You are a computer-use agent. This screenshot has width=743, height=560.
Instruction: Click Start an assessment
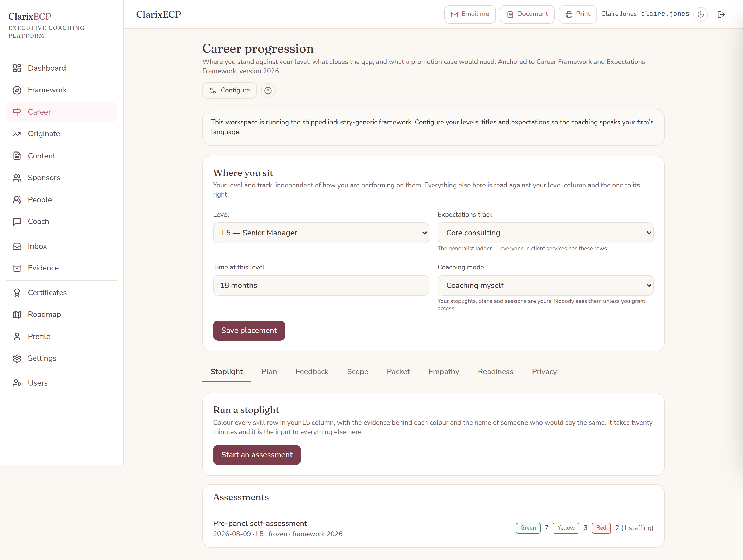(257, 455)
